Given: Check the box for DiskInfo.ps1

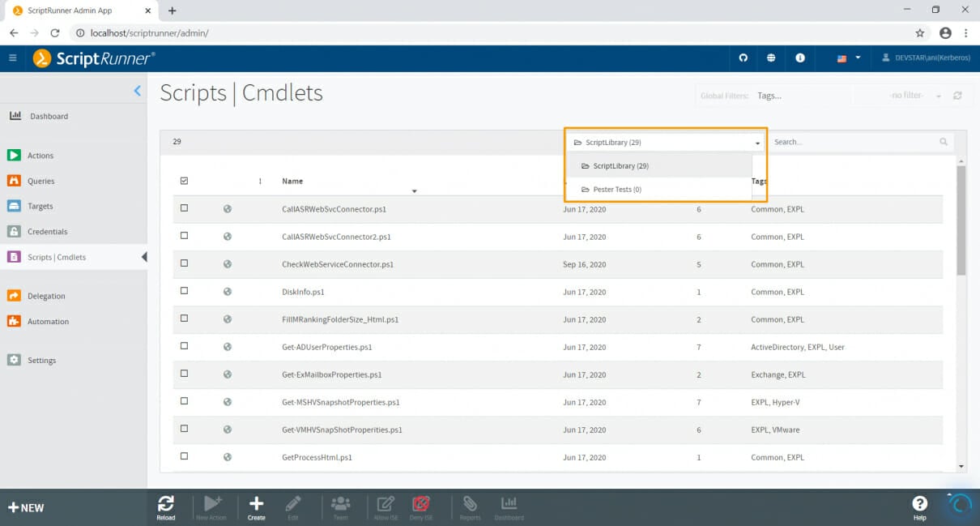Looking at the screenshot, I should tap(184, 291).
